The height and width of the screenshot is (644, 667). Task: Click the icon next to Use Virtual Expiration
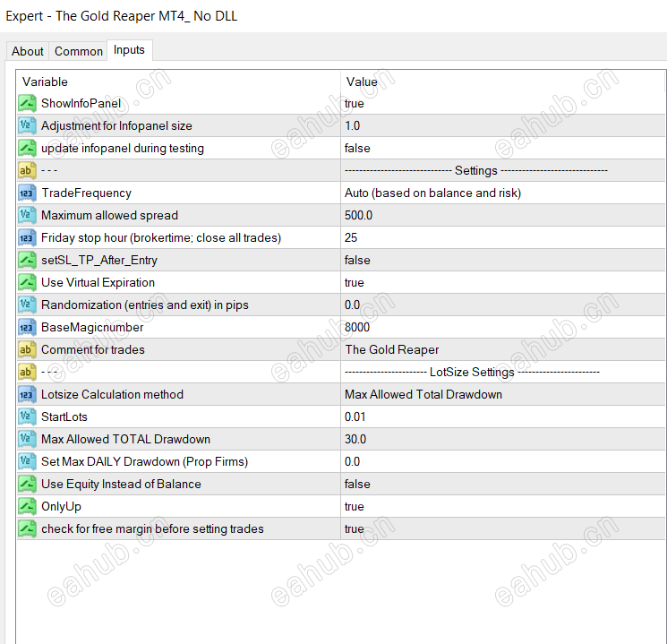tap(27, 283)
